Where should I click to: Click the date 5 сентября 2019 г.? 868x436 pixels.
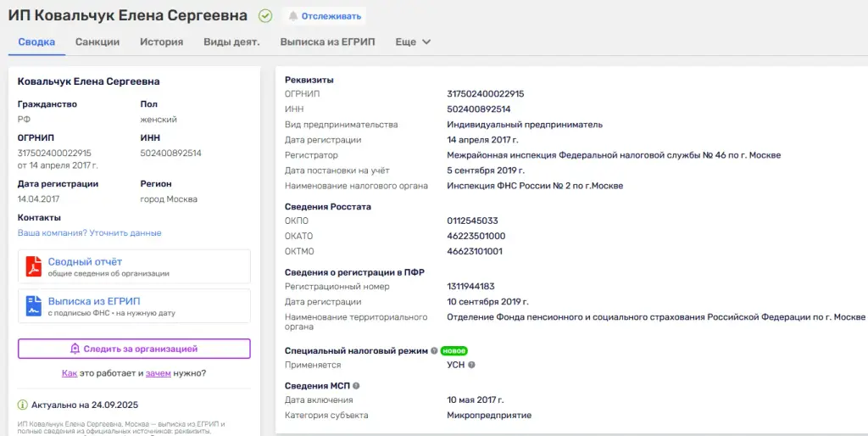tap(486, 170)
